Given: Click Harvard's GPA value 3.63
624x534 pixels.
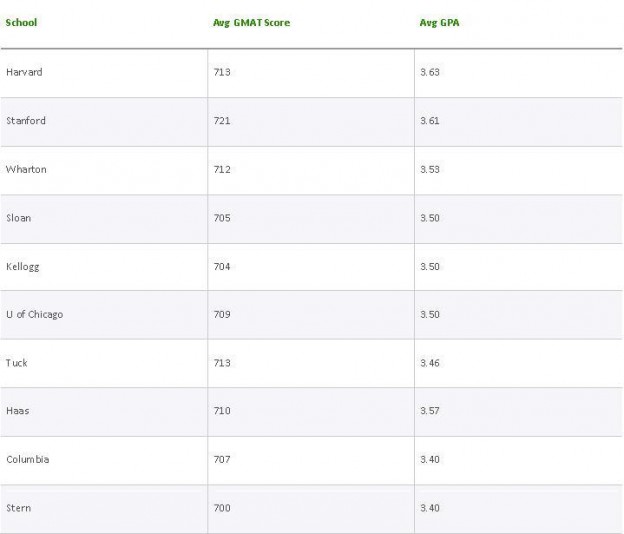Looking at the screenshot, I should coord(430,72).
